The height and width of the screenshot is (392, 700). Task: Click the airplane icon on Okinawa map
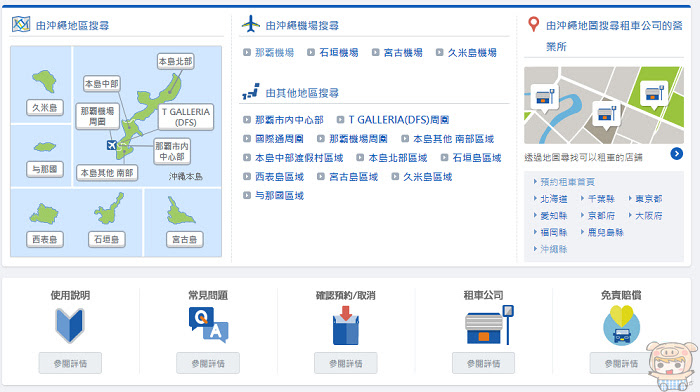point(112,145)
